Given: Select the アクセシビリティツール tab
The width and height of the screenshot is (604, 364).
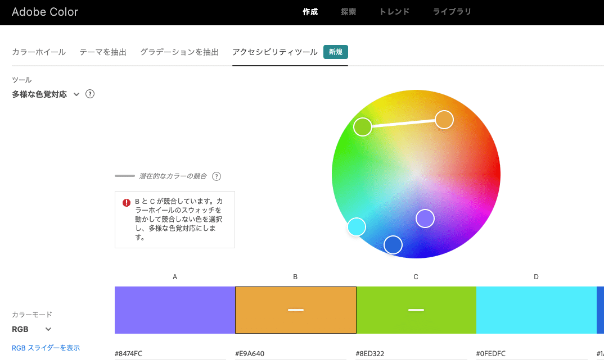Looking at the screenshot, I should (276, 52).
